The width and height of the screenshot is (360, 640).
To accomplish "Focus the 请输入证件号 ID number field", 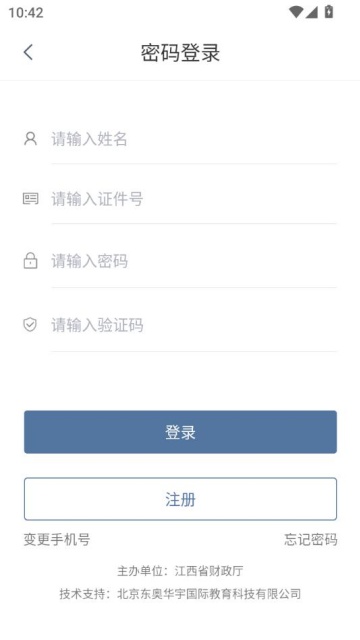I will tap(194, 199).
